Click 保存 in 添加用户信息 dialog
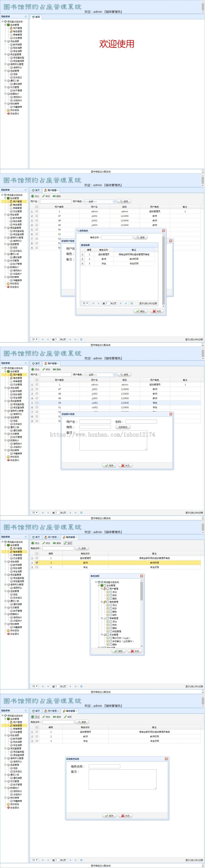The image size is (205, 868). click(109, 465)
